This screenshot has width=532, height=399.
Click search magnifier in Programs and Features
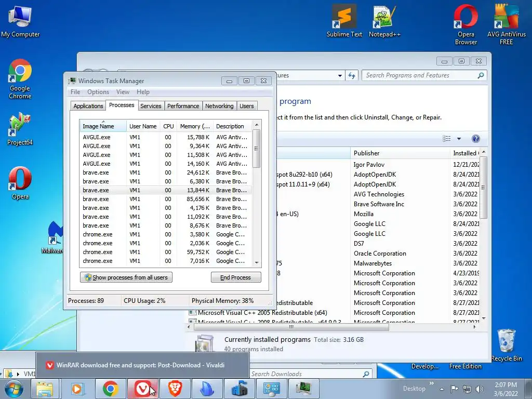[481, 75]
